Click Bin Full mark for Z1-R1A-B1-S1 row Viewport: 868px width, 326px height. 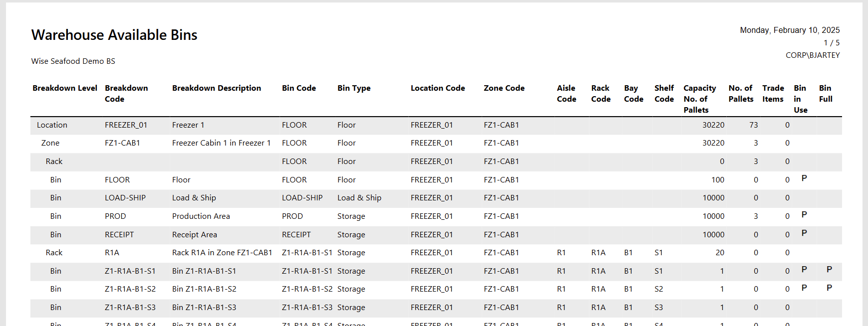(x=829, y=270)
